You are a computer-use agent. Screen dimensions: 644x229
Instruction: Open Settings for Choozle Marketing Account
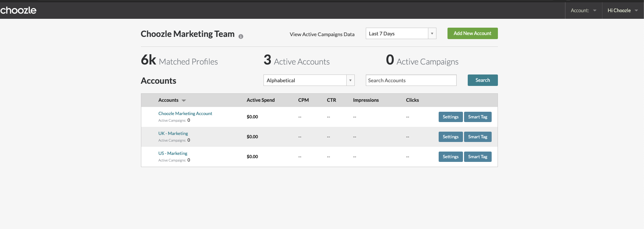(450, 117)
